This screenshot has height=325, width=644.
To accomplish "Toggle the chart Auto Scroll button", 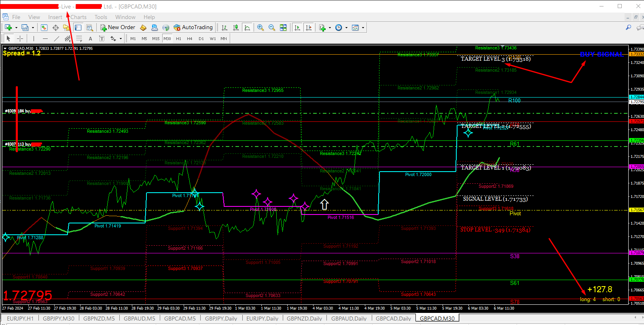I will pyautogui.click(x=297, y=28).
